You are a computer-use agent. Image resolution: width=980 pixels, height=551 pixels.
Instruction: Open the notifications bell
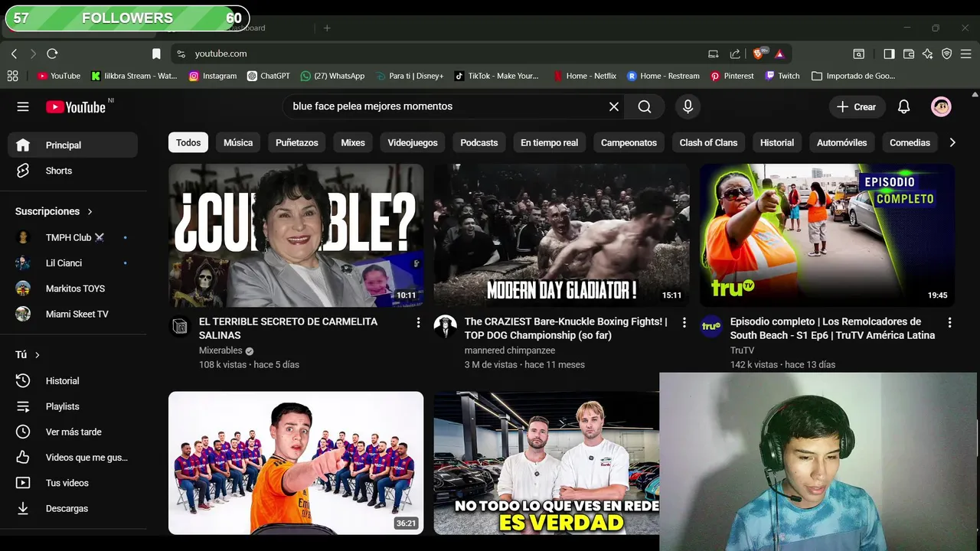pos(903,107)
